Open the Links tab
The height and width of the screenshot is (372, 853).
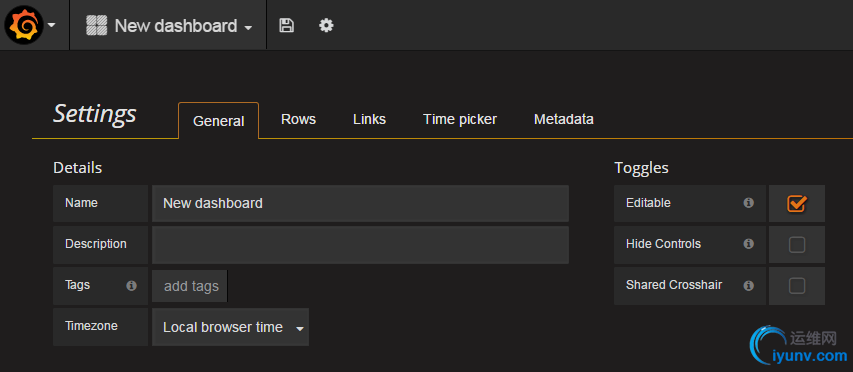(x=369, y=120)
